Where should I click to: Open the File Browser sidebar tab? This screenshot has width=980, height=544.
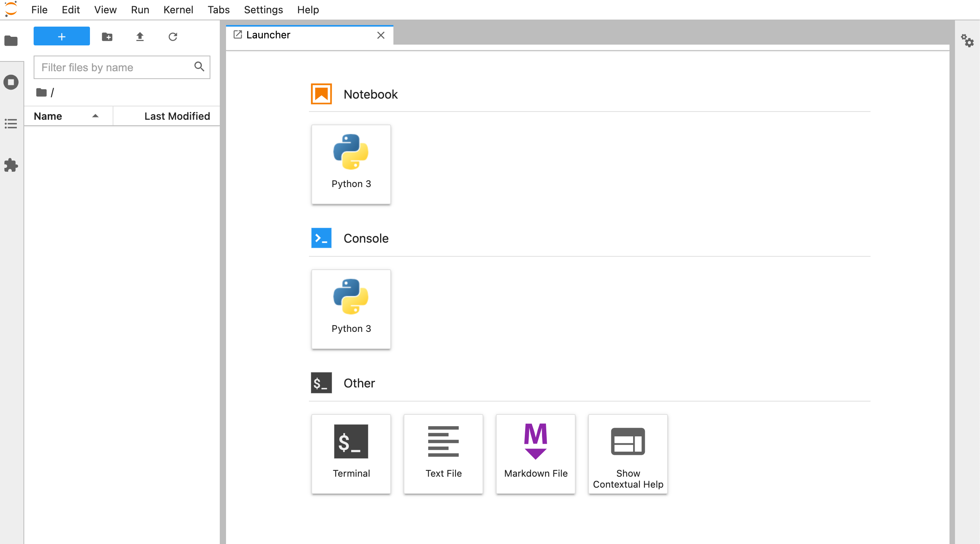(x=11, y=41)
